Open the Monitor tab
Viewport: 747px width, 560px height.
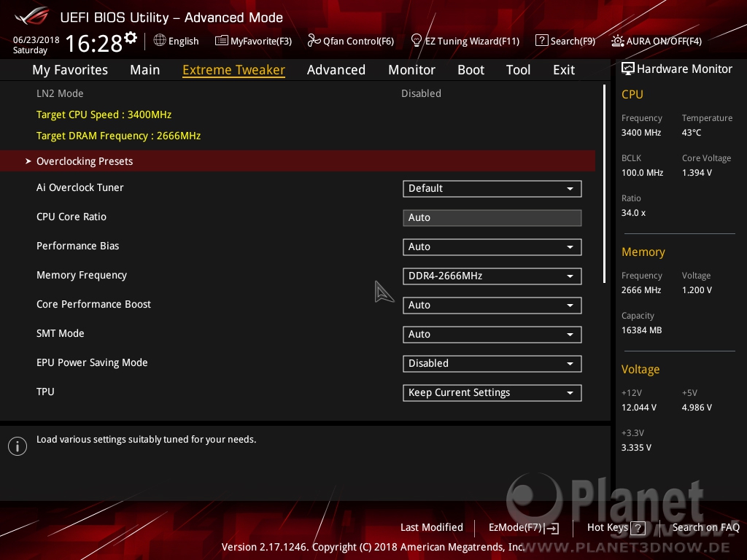[411, 70]
